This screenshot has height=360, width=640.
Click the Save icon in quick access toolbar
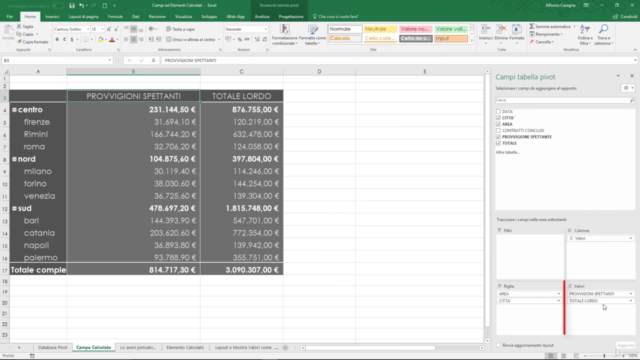72,6
